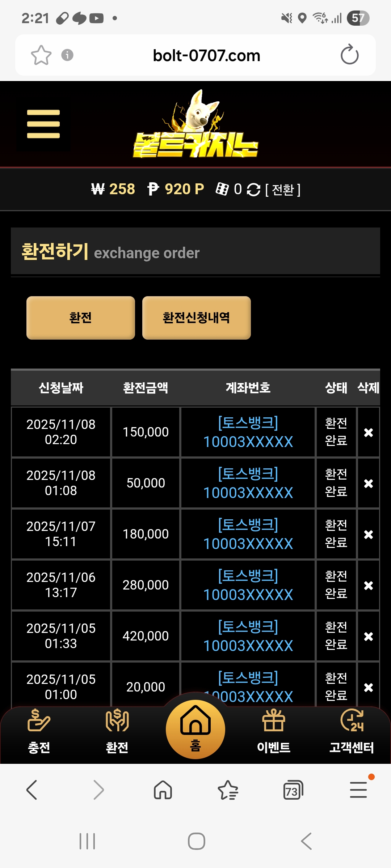Image resolution: width=391 pixels, height=868 pixels.
Task: Click the [전환] points conversion link
Action: (x=283, y=190)
